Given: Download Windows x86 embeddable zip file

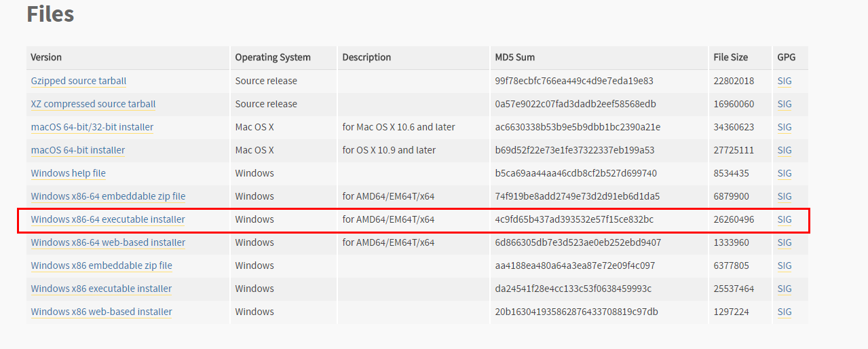Looking at the screenshot, I should (x=102, y=265).
